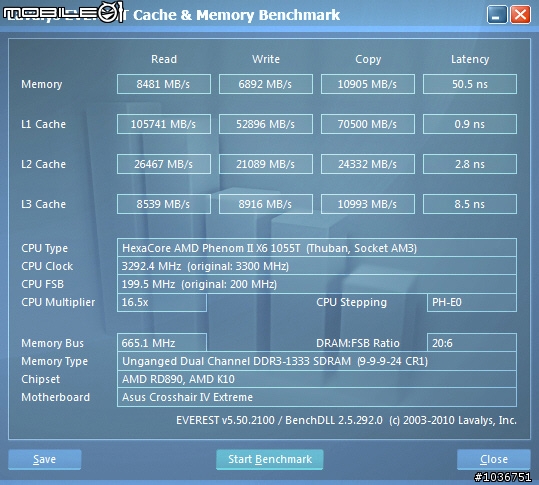Click the CPU Multiplier 16.5x field

click(162, 302)
